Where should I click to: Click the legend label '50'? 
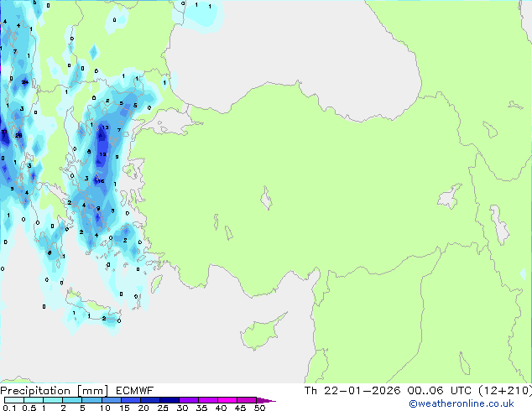(259, 408)
